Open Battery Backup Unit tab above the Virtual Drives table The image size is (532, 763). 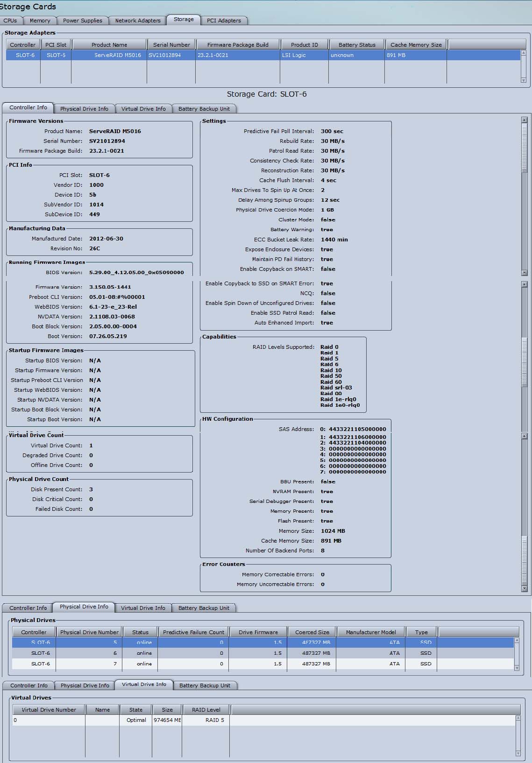205,685
